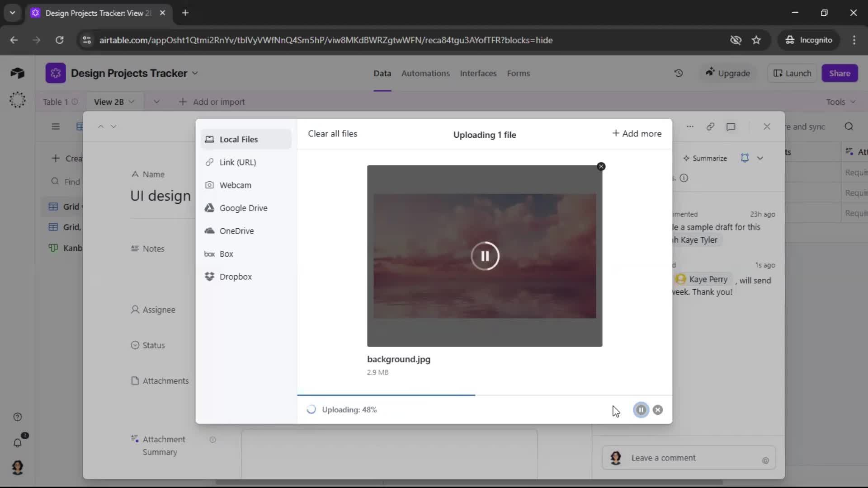Close the expanded record panel
Screen dimensions: 868x488
(767, 127)
